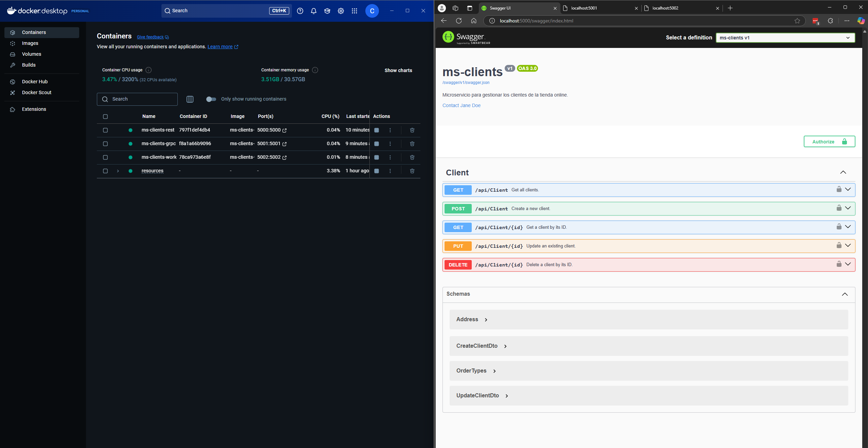Click the browser address bar
This screenshot has height=448, width=868.
644,21
